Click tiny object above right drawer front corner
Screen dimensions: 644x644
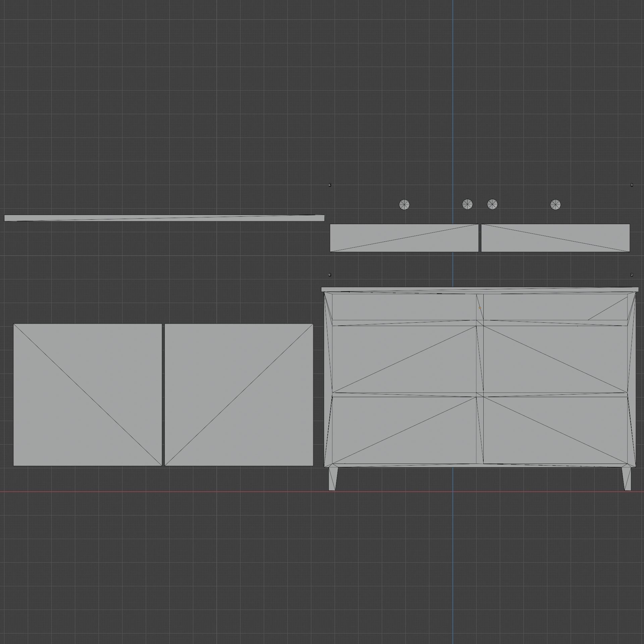[632, 185]
